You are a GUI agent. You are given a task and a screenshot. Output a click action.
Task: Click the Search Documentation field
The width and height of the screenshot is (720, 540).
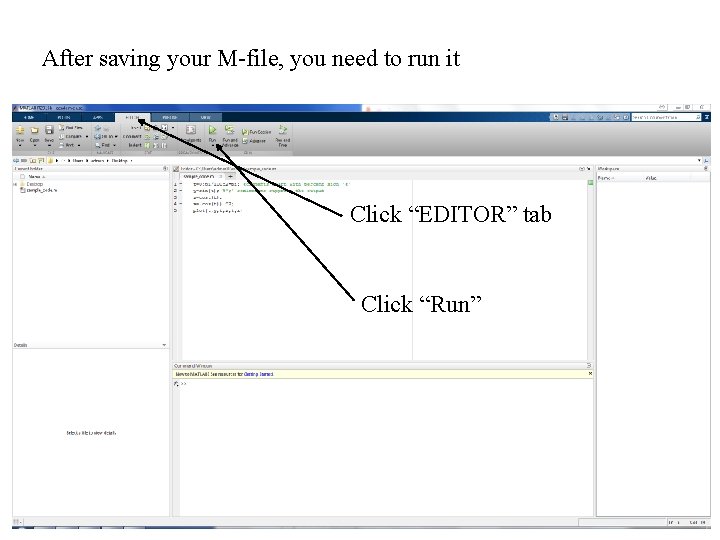[666, 118]
